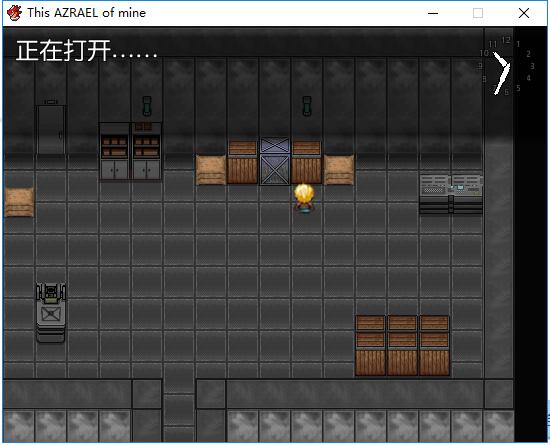Click the gray metal door on the wall

(51, 129)
